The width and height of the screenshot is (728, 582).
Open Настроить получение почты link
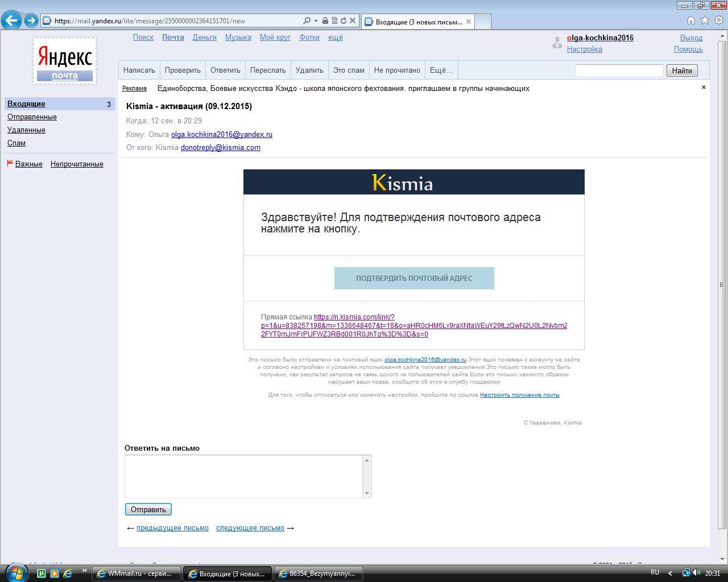tap(520, 394)
